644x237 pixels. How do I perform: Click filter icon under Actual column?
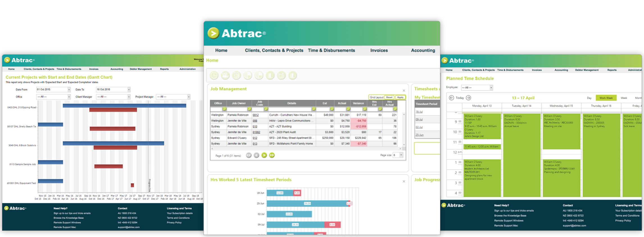(348, 109)
